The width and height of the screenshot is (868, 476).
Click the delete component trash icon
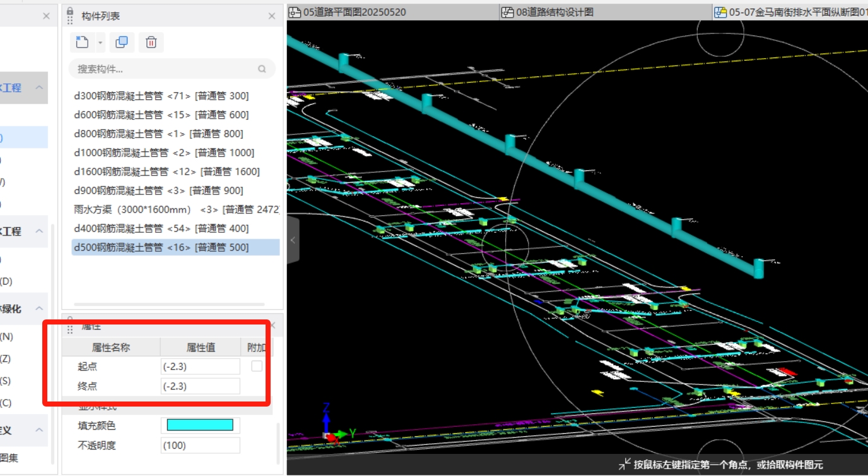pyautogui.click(x=151, y=42)
